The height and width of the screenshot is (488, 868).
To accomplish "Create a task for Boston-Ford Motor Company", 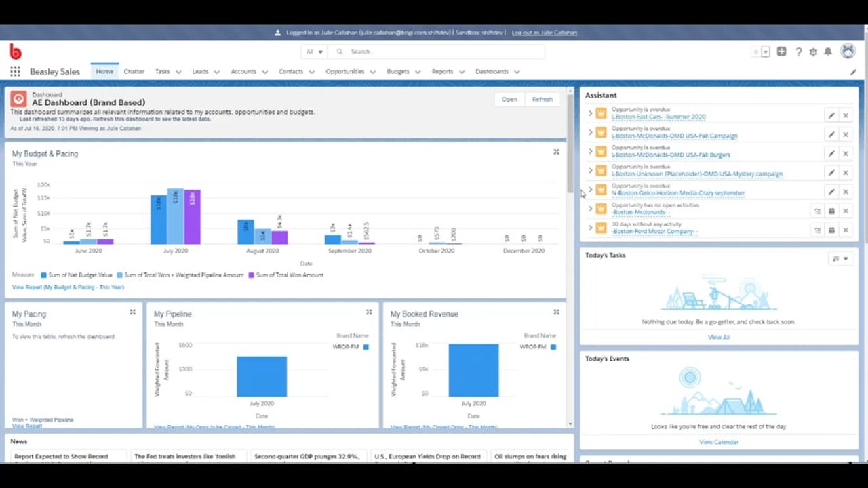I will pyautogui.click(x=818, y=230).
